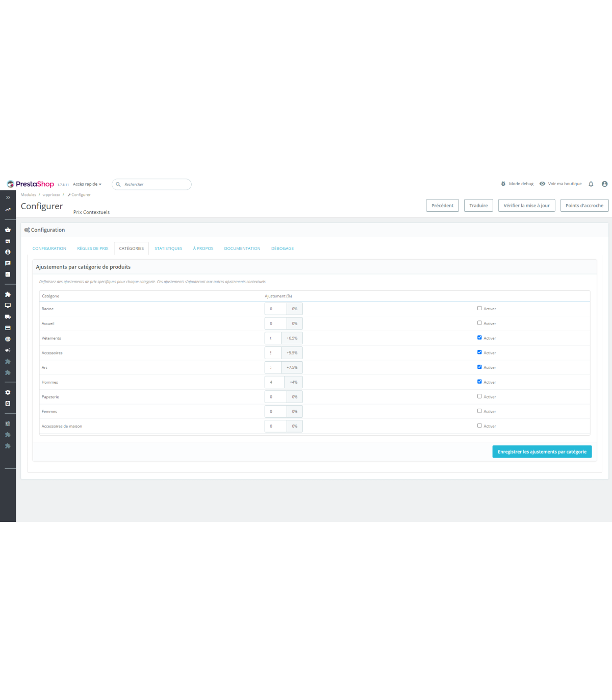The image size is (612, 700).
Task: Click the notifications bell icon
Action: coord(591,184)
